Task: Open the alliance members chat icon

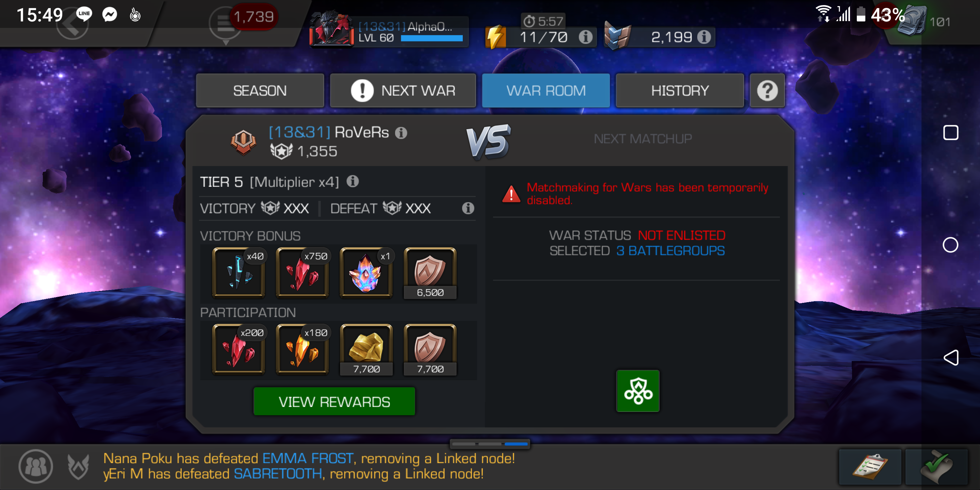Action: pyautogui.click(x=36, y=466)
